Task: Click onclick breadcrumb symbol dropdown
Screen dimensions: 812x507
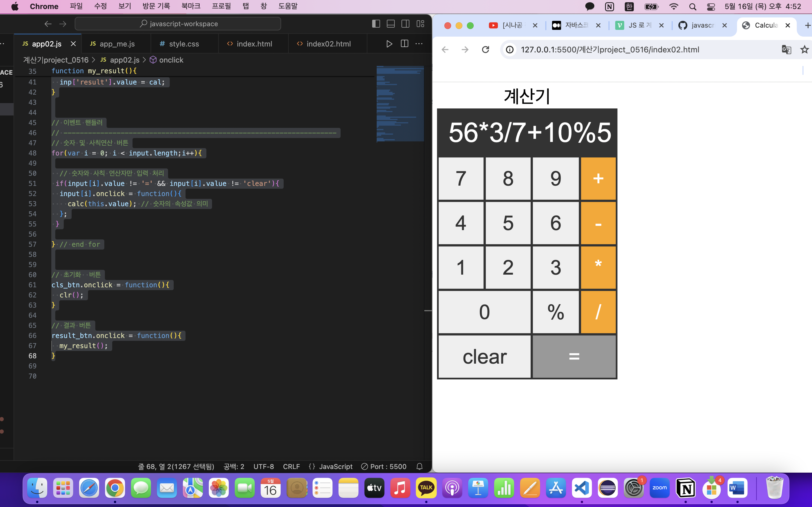Action: (x=171, y=60)
